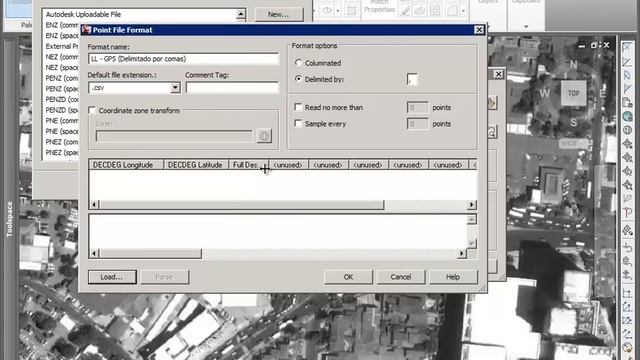
Task: Open dropdown arrow beside the eye icon
Action: (x=338, y=11)
